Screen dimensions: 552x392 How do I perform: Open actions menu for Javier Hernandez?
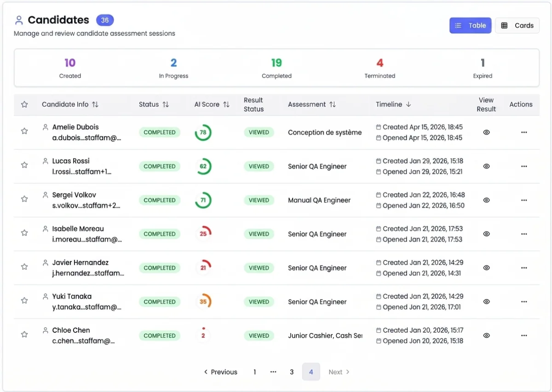524,268
